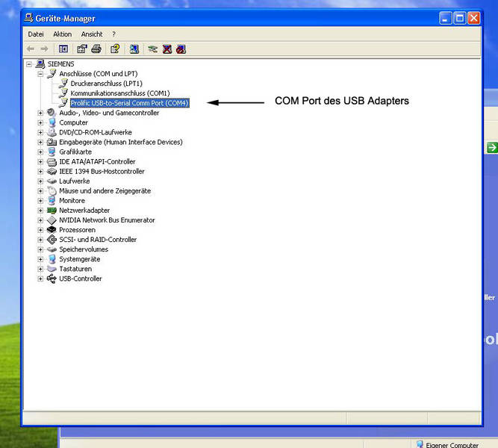
Task: Open the ? help menu
Action: 113,34
